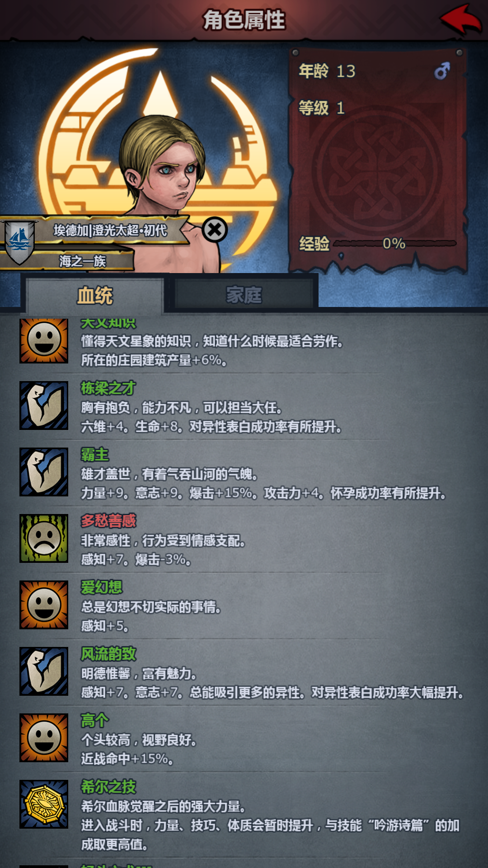This screenshot has height=868, width=488.
Task: Open the 霸主 trait title
Action: coord(95,455)
